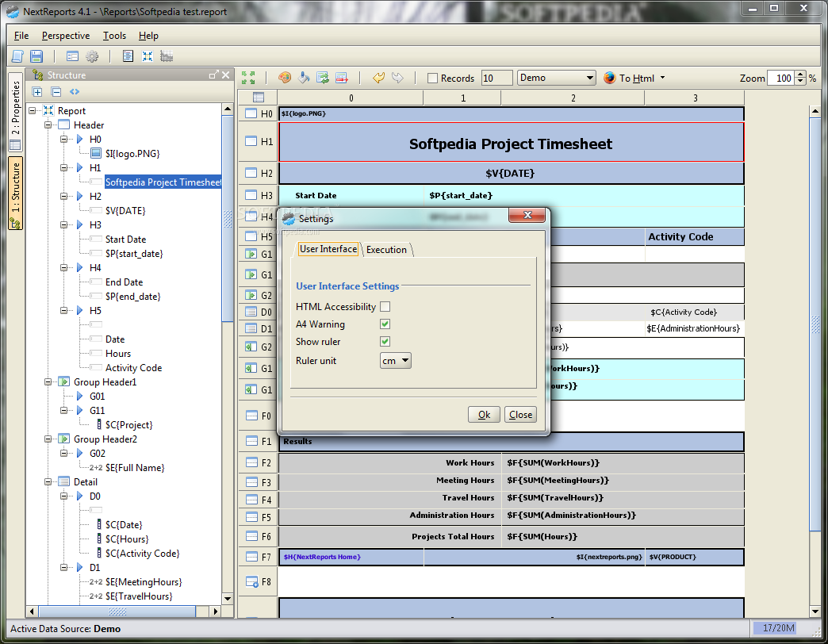Save the report with floppy disk icon
The width and height of the screenshot is (828, 644).
36,56
